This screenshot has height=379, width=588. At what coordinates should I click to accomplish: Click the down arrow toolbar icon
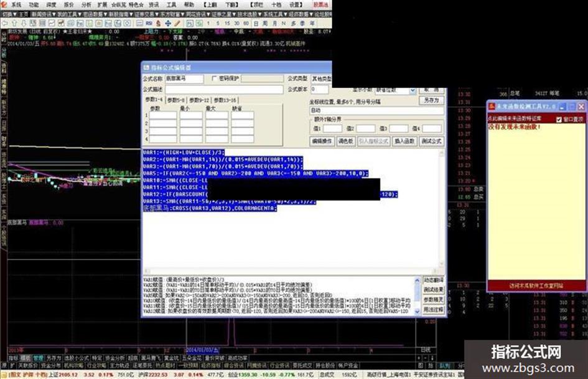(x=24, y=23)
